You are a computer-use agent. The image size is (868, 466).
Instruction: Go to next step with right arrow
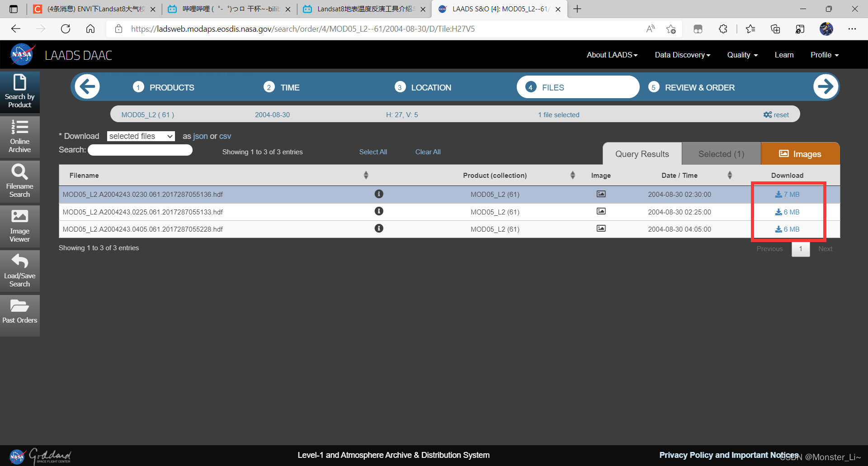[826, 86]
